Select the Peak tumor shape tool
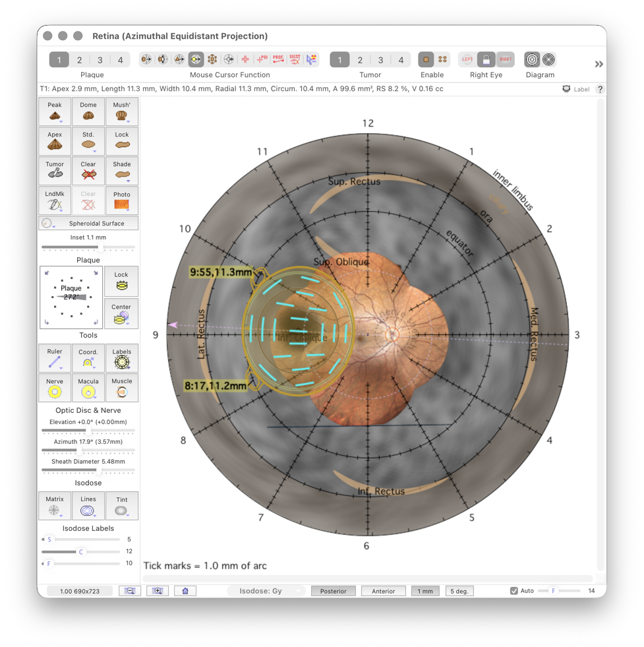Viewport: 644px width, 647px height. pyautogui.click(x=54, y=111)
